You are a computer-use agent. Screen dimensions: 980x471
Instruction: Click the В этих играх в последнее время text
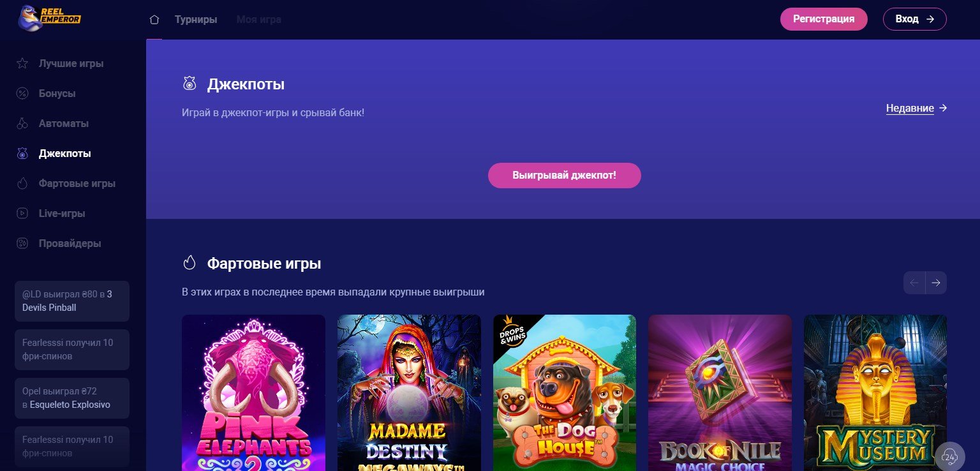[x=333, y=292]
